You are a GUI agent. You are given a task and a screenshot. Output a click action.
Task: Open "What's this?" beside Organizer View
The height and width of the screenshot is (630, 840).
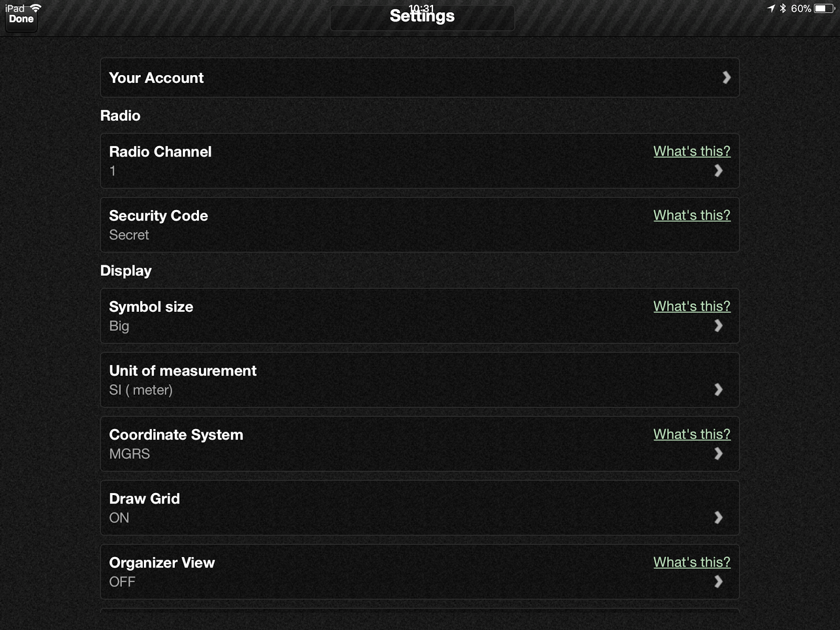pos(691,562)
